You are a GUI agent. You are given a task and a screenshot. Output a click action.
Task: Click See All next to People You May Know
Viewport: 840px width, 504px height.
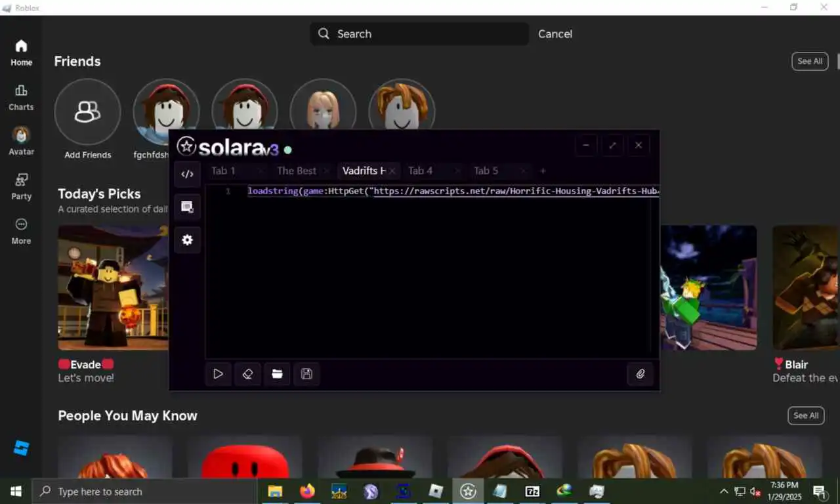click(806, 415)
